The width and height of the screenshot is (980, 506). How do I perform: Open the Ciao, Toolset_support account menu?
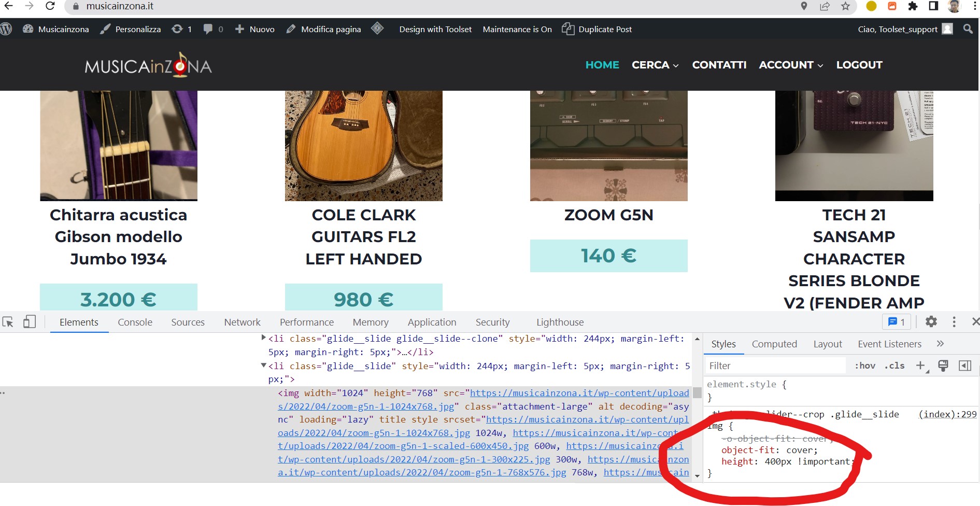905,29
